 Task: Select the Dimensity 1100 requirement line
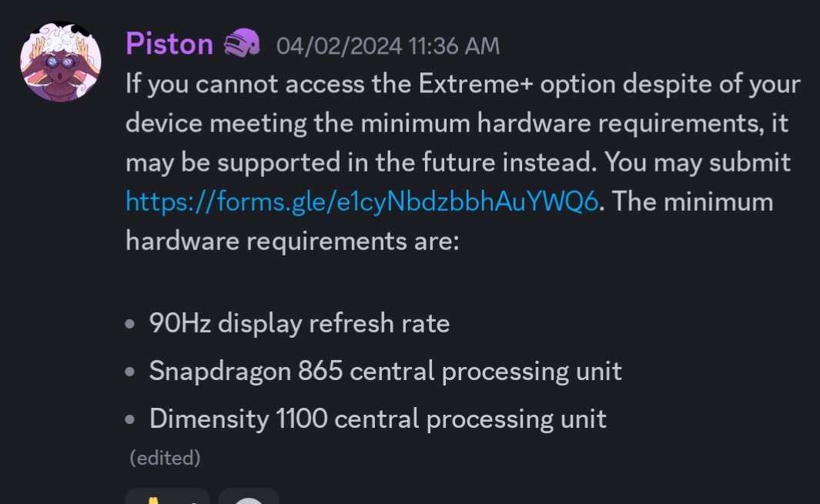pyautogui.click(x=377, y=419)
